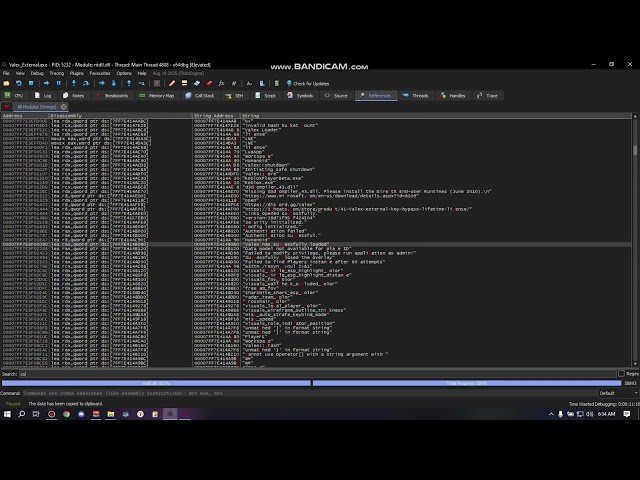
Task: Open Chrome from the taskbar
Action: (x=66, y=414)
